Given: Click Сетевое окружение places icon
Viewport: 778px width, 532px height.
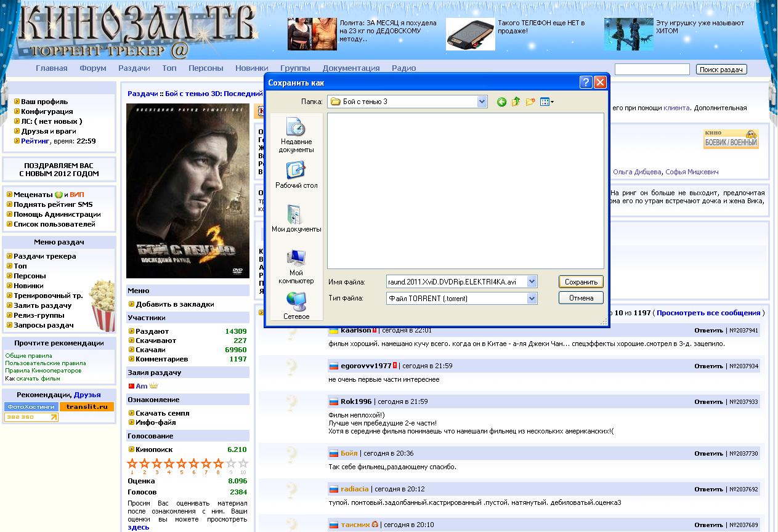Looking at the screenshot, I should pos(296,306).
